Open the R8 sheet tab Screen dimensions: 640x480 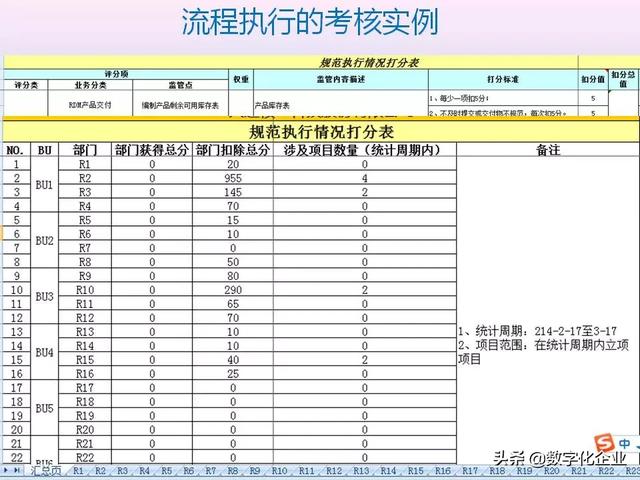pyautogui.click(x=233, y=471)
